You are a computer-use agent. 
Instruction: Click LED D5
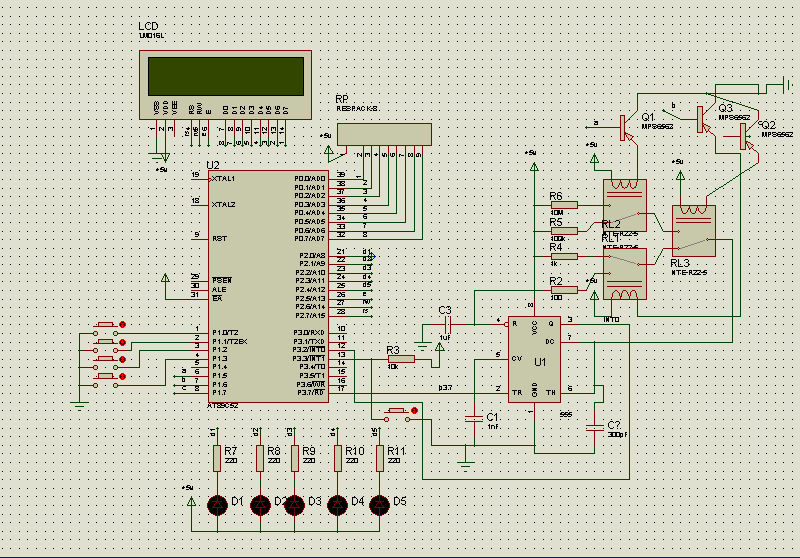(x=379, y=504)
